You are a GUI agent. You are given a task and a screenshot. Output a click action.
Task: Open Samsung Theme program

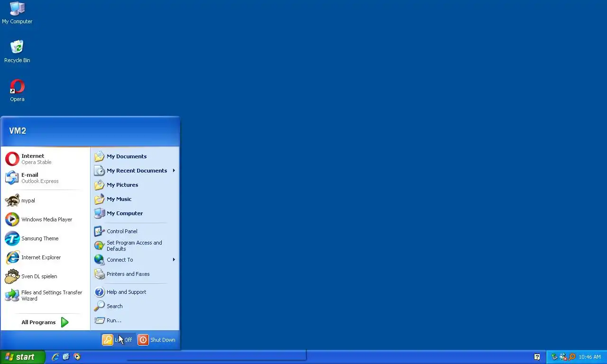[46, 238]
